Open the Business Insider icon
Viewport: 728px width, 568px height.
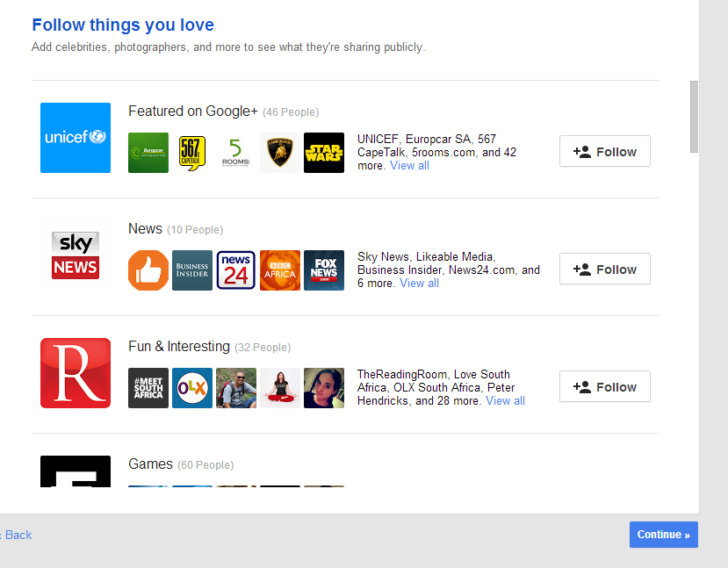[192, 270]
